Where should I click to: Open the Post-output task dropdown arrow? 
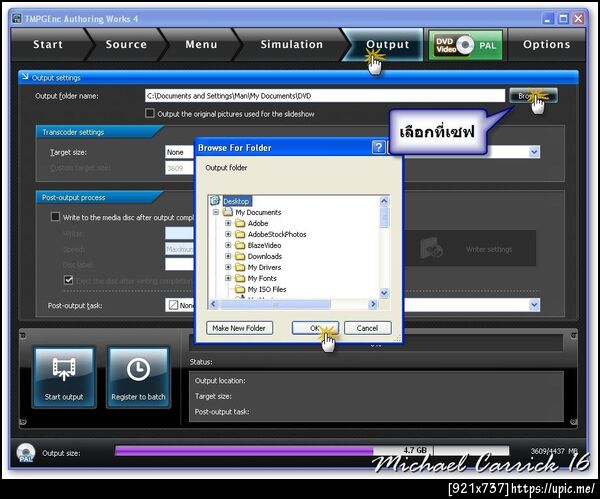point(534,305)
